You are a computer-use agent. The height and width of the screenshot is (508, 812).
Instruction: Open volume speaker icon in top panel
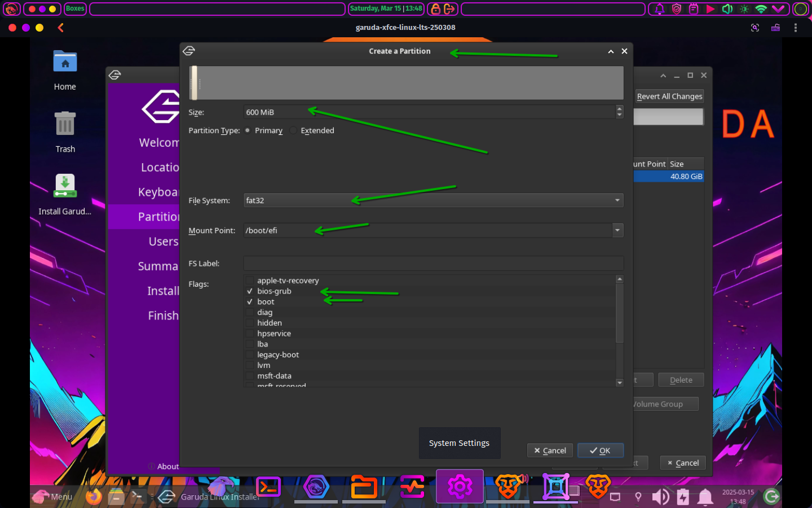coord(727,8)
